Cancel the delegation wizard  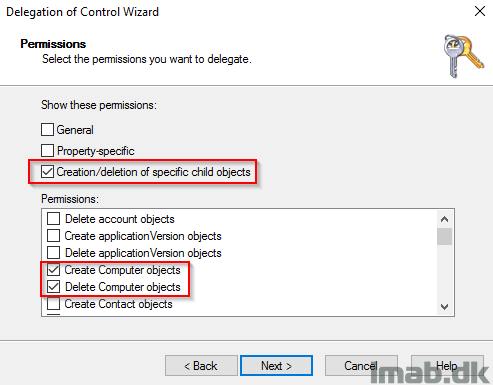(x=361, y=366)
